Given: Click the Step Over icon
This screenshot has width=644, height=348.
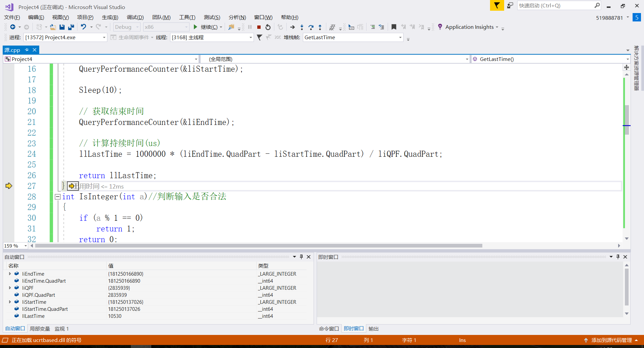Looking at the screenshot, I should pyautogui.click(x=311, y=27).
